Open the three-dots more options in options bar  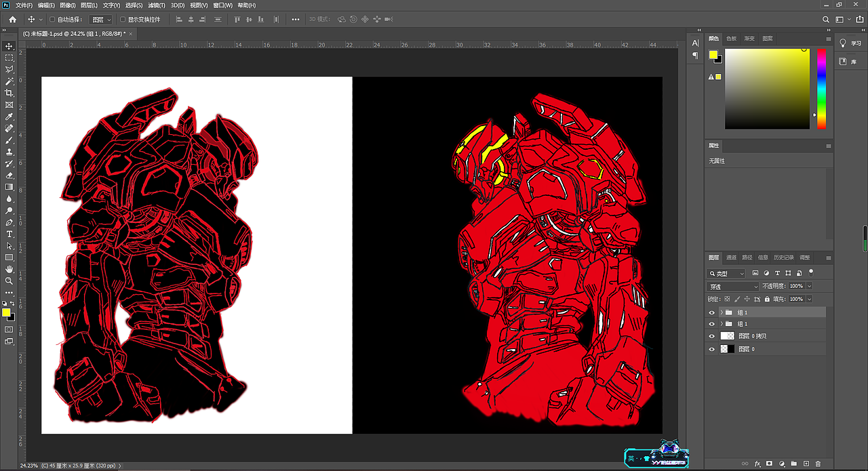295,20
